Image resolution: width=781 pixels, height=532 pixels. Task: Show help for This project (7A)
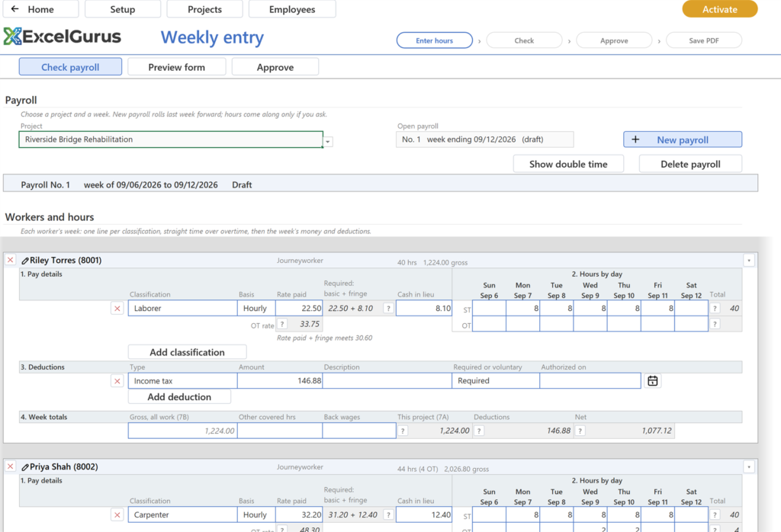403,431
